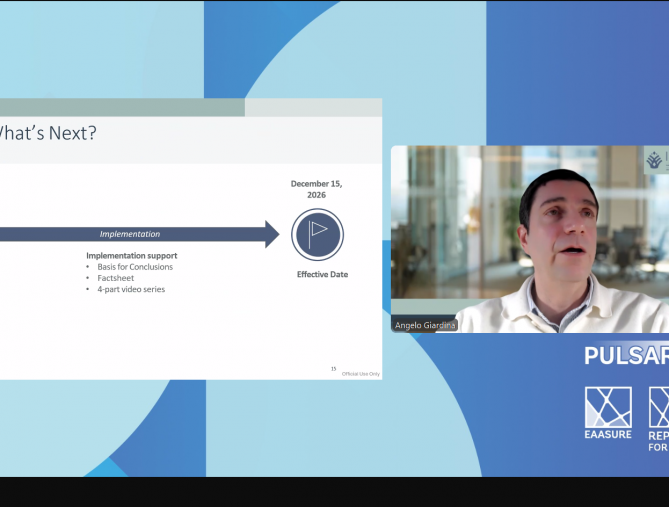Click the Effective Date caption

click(322, 274)
